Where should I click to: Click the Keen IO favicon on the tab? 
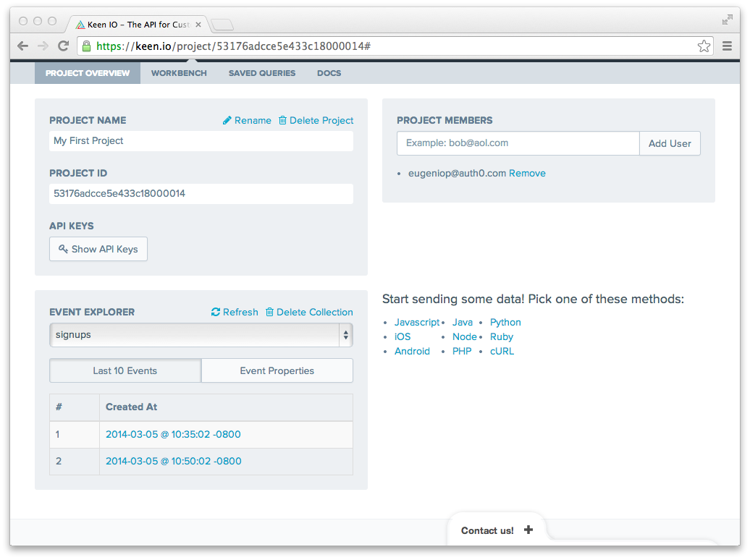coord(80,25)
